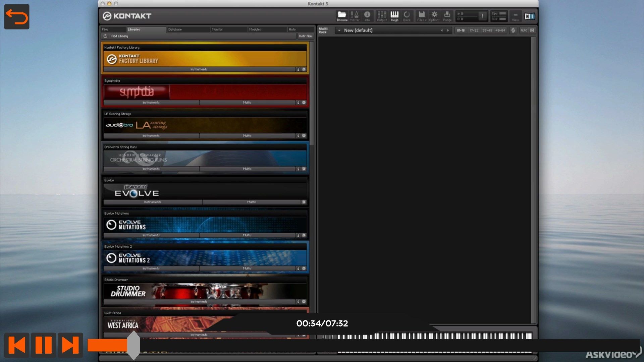Open Evolve library settings gear
644x362 pixels.
[304, 202]
